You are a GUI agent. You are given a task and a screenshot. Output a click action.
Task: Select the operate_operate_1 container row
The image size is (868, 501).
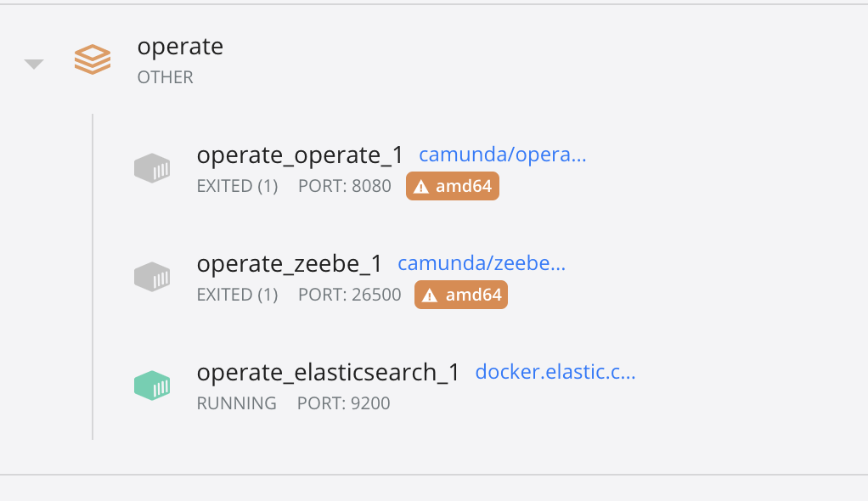[301, 155]
